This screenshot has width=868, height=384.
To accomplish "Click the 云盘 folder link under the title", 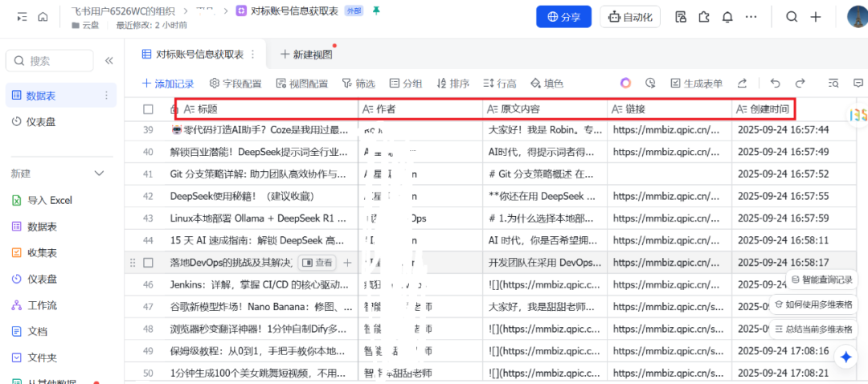I will point(87,25).
